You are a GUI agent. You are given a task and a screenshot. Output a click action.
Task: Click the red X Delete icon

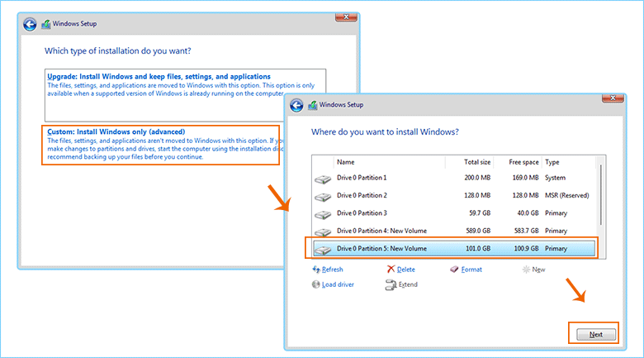pos(391,269)
